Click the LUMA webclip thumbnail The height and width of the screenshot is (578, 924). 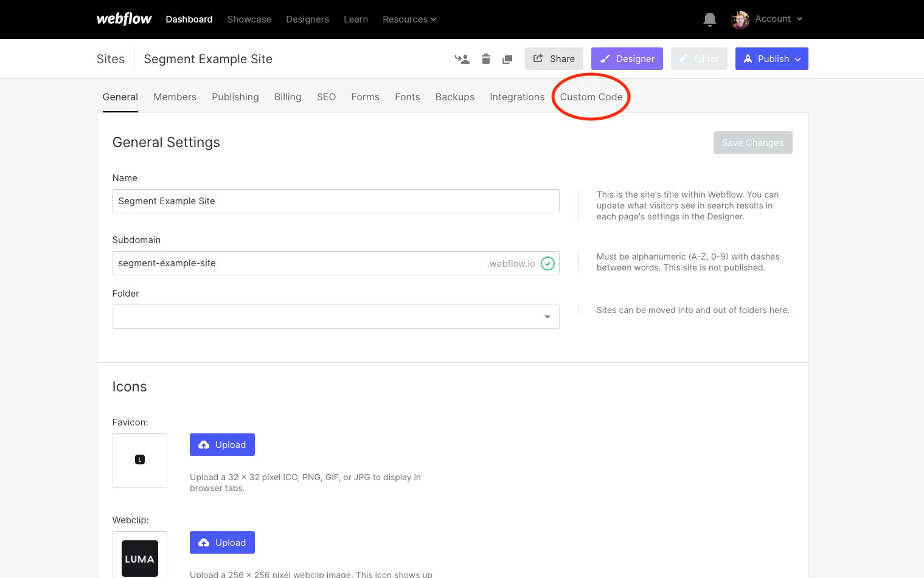[x=140, y=558]
